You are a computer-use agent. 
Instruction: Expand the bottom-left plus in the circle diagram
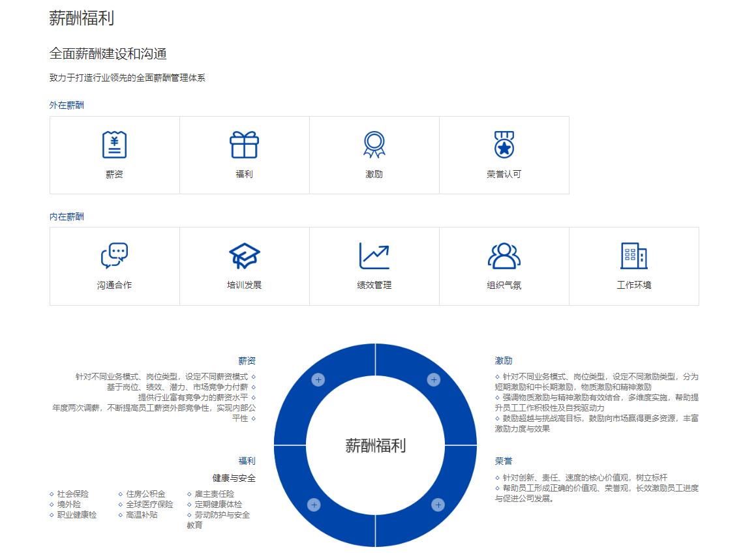tap(314, 504)
